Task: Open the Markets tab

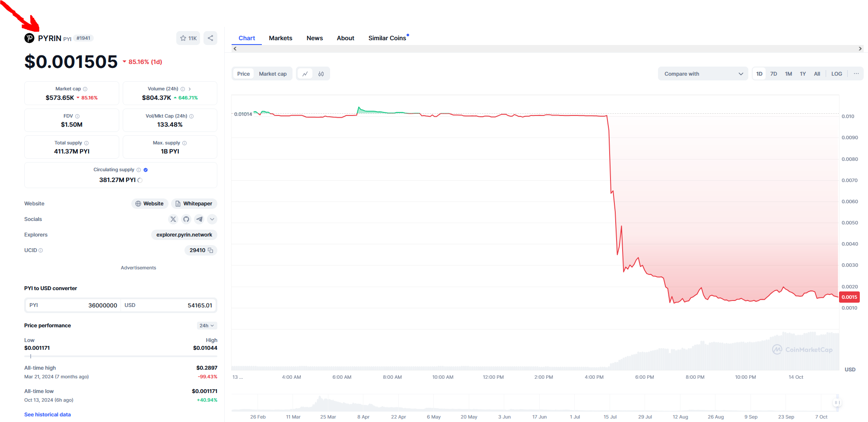Action: [x=280, y=38]
